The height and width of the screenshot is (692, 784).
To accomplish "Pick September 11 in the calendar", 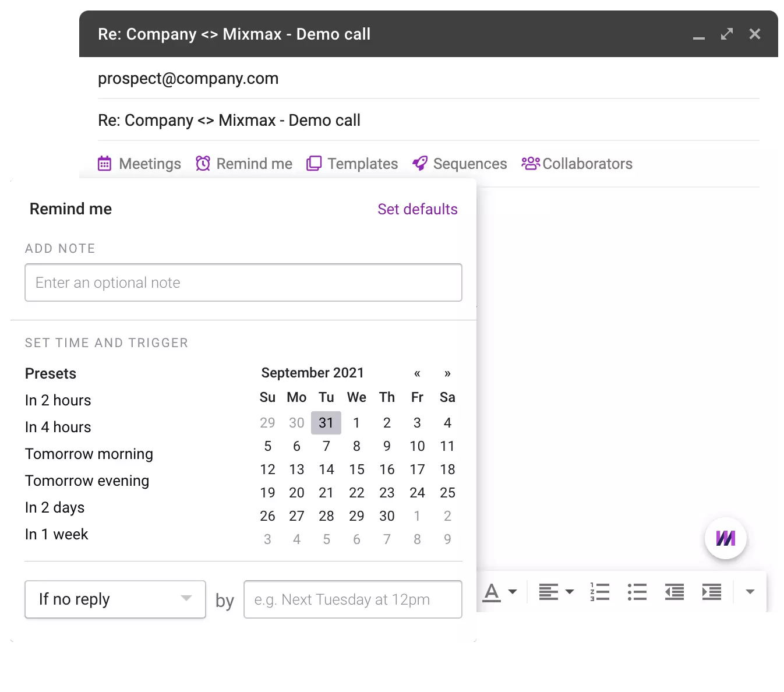I will tap(447, 446).
